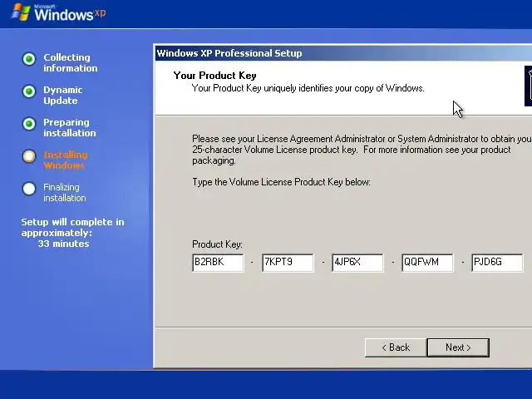Click the green Collecting information step indicator
The width and height of the screenshot is (532, 399).
pos(29,59)
